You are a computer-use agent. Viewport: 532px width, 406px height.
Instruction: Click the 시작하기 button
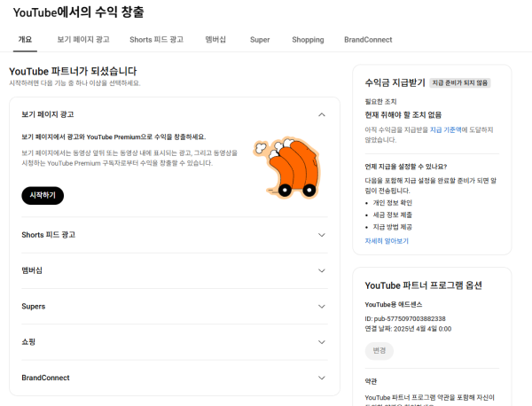pyautogui.click(x=43, y=195)
